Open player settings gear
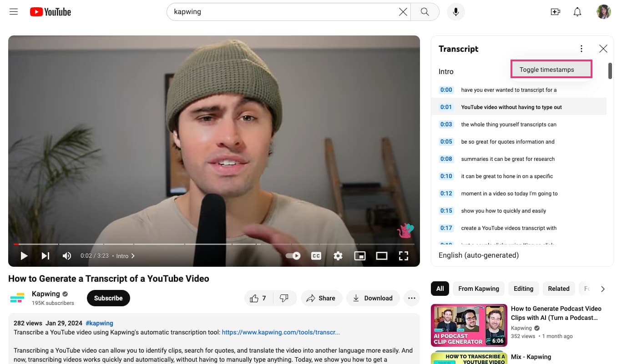622x364 pixels. (338, 256)
